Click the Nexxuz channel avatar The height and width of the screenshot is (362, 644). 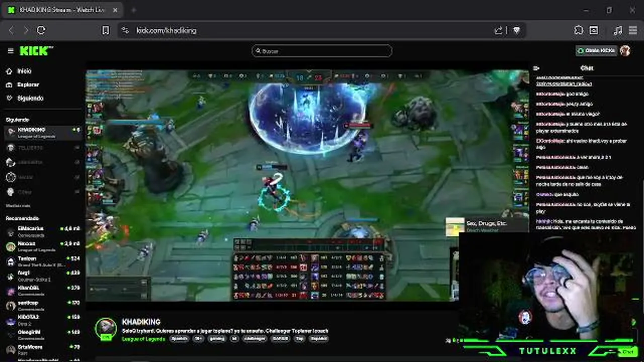(11, 246)
